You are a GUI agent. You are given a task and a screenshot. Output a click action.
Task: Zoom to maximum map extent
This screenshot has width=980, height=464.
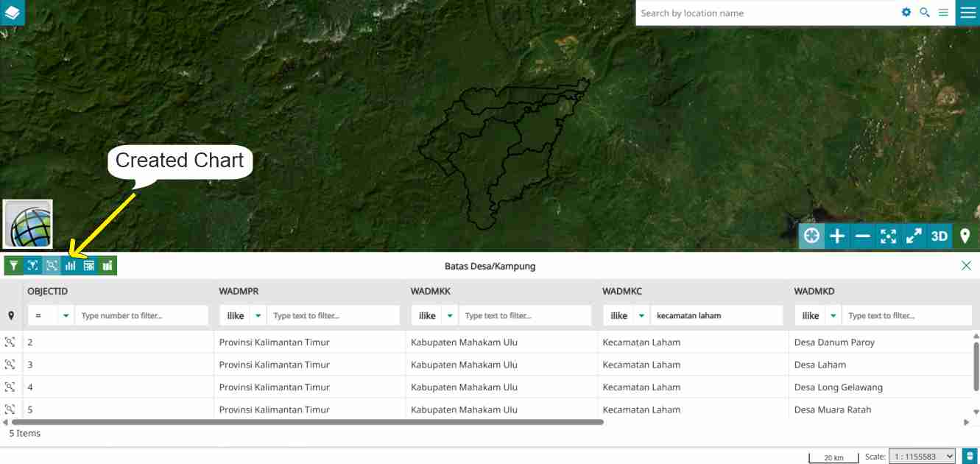[889, 236]
